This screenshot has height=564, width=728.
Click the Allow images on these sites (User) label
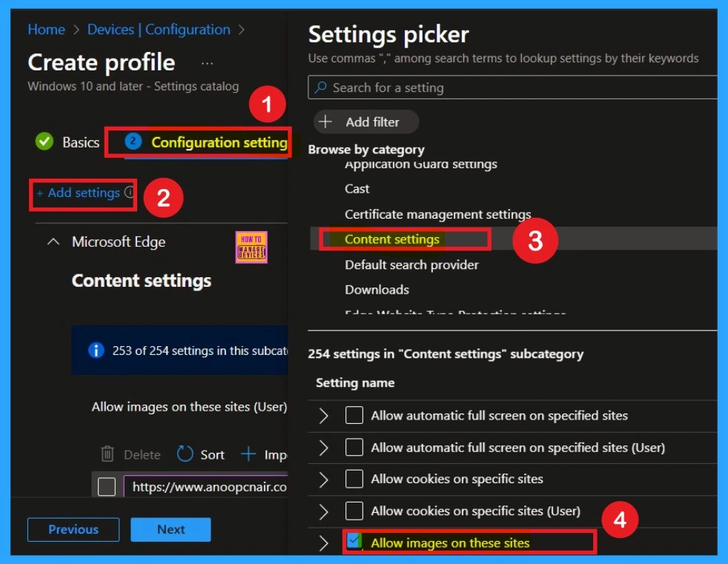(x=190, y=407)
